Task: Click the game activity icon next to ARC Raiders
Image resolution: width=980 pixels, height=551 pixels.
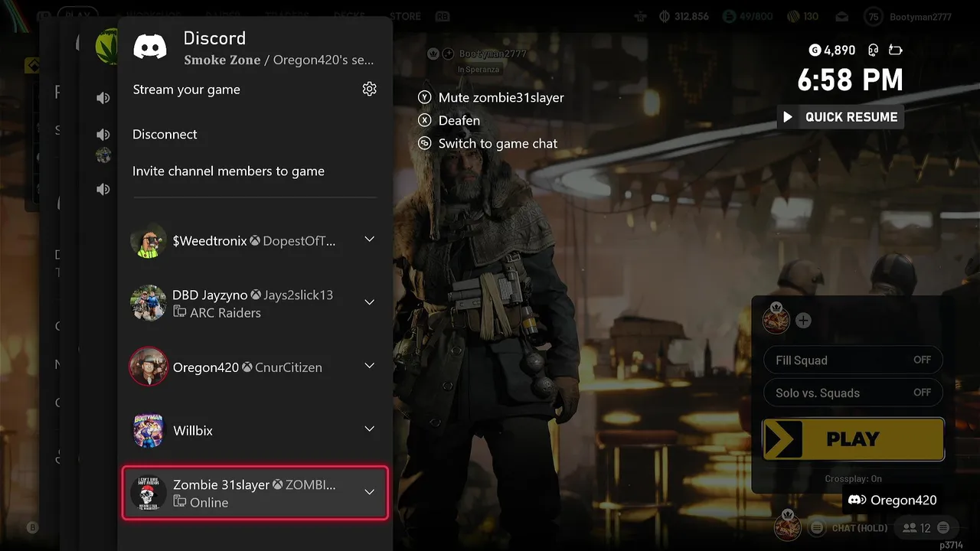Action: [180, 312]
